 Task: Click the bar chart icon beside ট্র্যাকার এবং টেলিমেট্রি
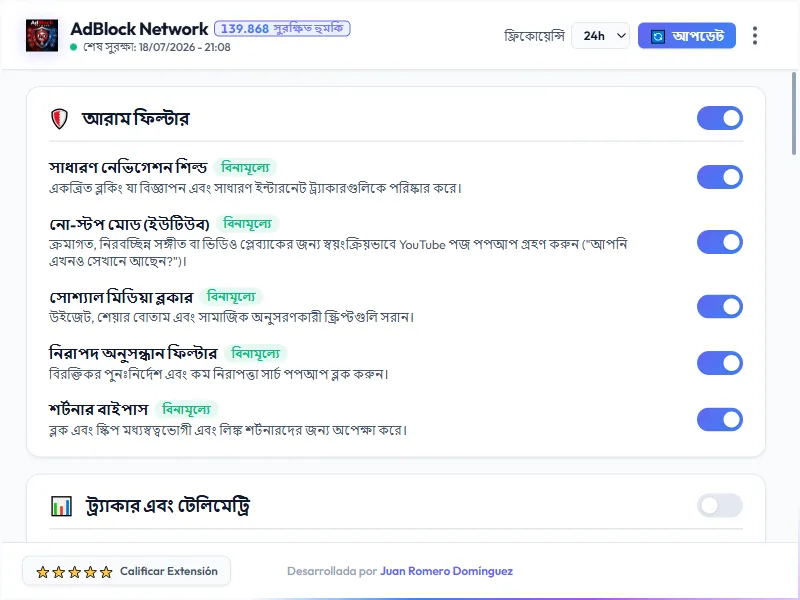tap(61, 506)
